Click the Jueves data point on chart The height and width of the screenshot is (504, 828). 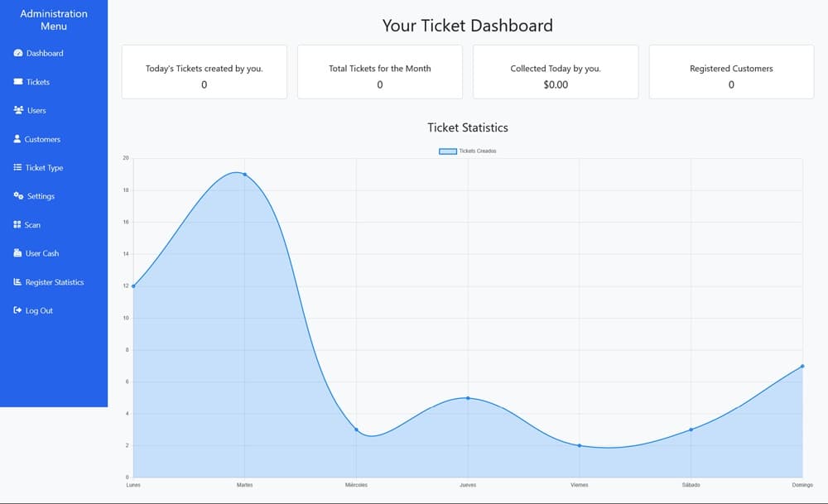tap(468, 398)
